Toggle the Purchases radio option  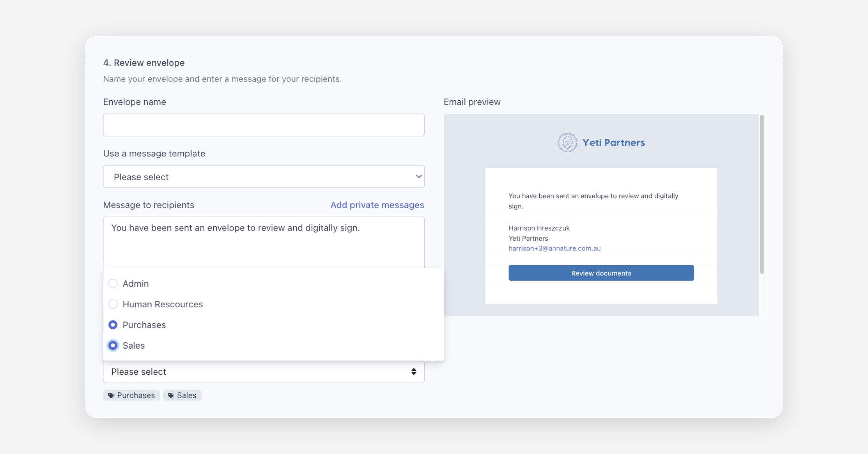[113, 325]
